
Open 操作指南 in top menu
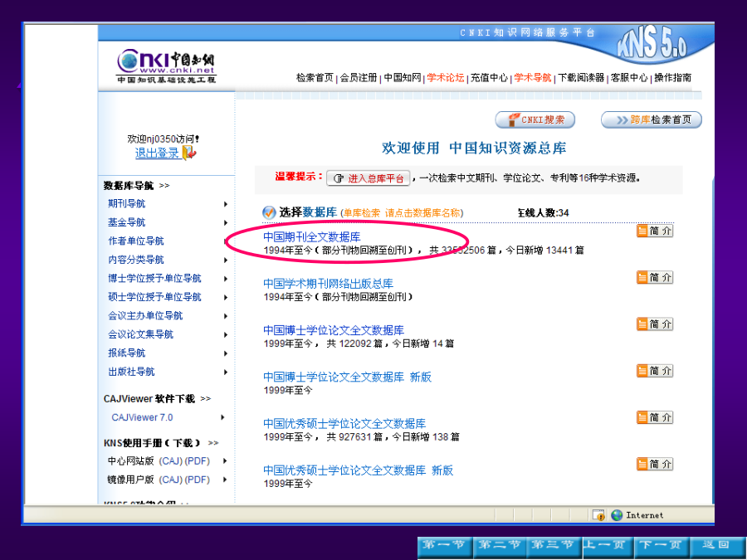pyautogui.click(x=672, y=78)
